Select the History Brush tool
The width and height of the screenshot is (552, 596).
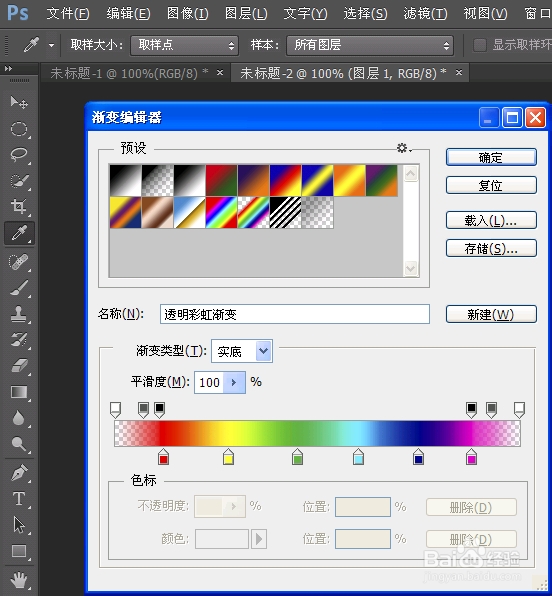pyautogui.click(x=19, y=339)
